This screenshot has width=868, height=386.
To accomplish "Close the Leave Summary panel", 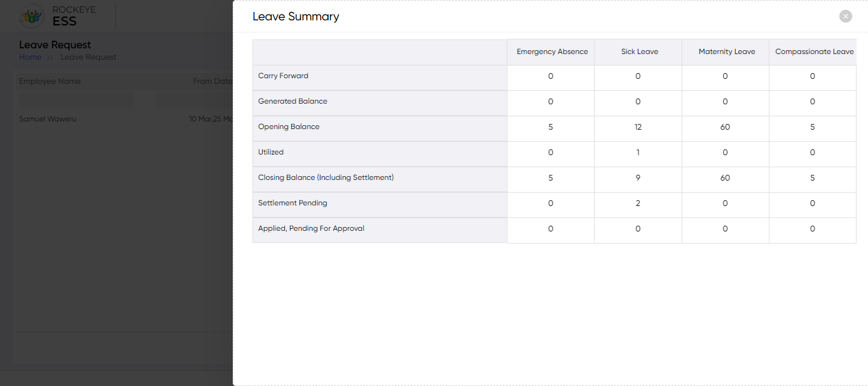I will click(x=845, y=17).
